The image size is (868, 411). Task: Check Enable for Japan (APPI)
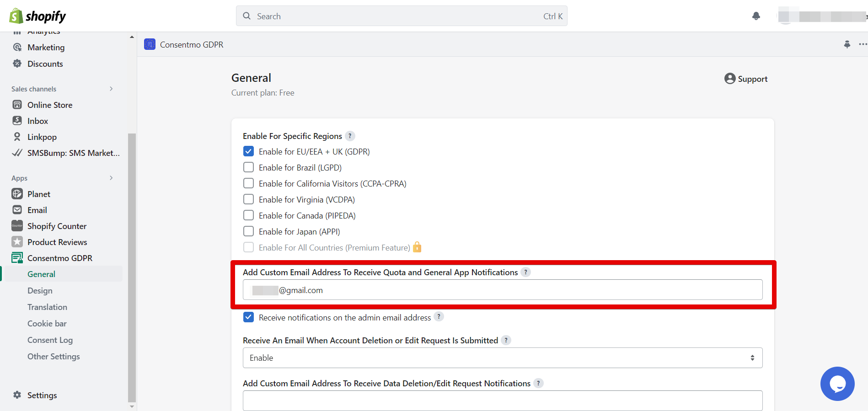[248, 231]
